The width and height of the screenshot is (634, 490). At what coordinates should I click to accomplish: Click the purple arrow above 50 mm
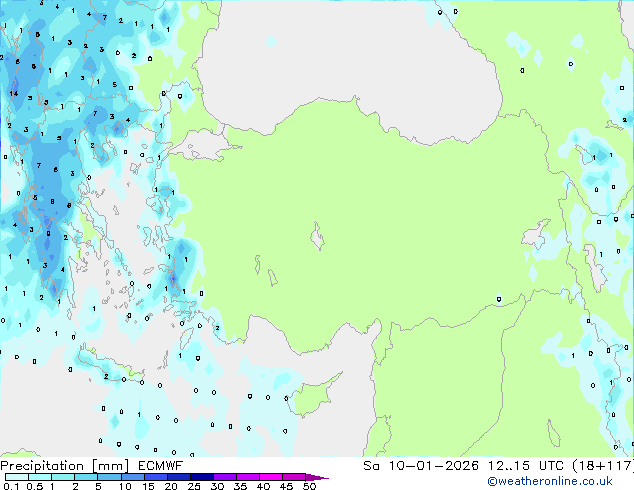tap(317, 477)
